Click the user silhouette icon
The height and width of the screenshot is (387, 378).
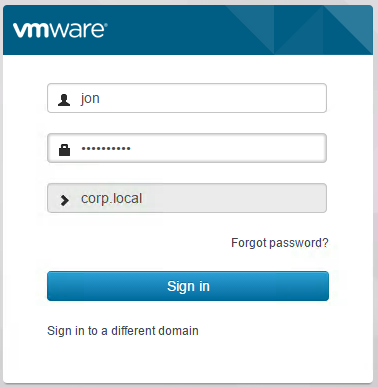64,100
